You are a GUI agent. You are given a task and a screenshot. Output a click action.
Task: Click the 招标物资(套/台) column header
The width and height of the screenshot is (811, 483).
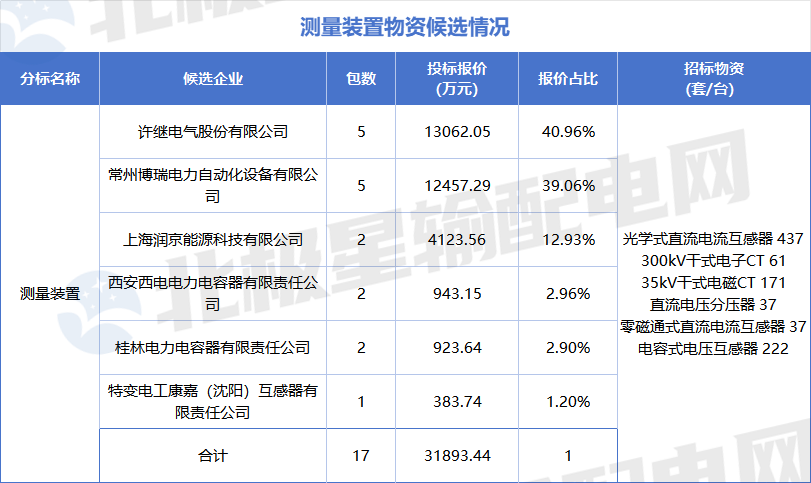(x=714, y=79)
